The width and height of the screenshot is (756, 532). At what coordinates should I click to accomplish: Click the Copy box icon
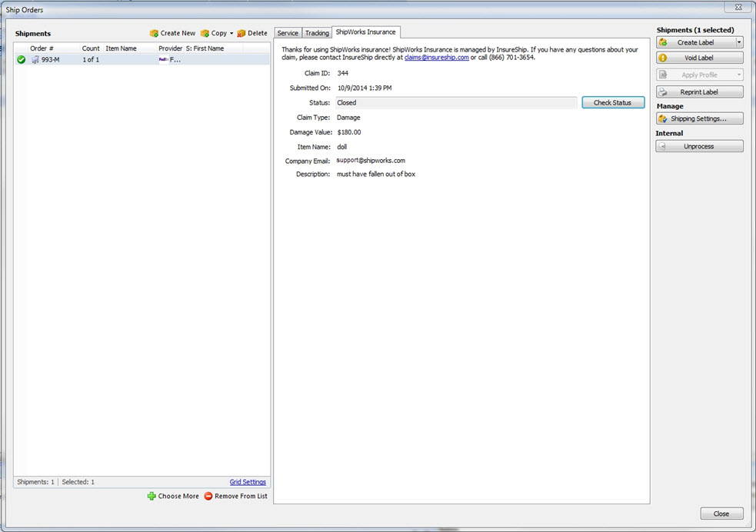205,33
